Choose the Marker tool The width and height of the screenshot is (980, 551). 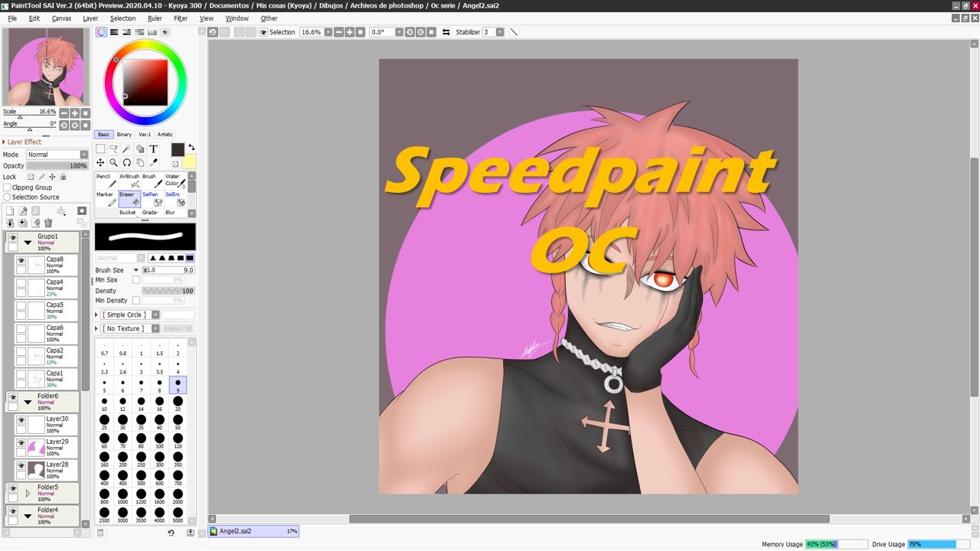pos(106,199)
